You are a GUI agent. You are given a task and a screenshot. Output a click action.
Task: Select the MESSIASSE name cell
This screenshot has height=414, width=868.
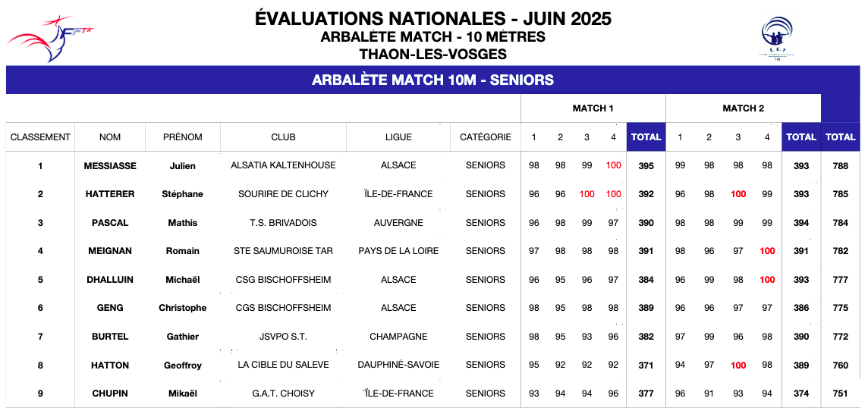pos(109,165)
